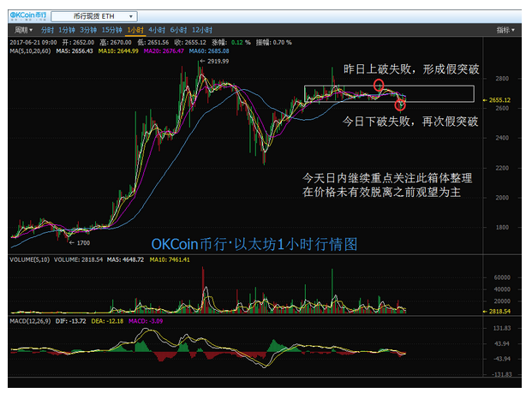Click the 2655.12 current price tag

point(499,100)
